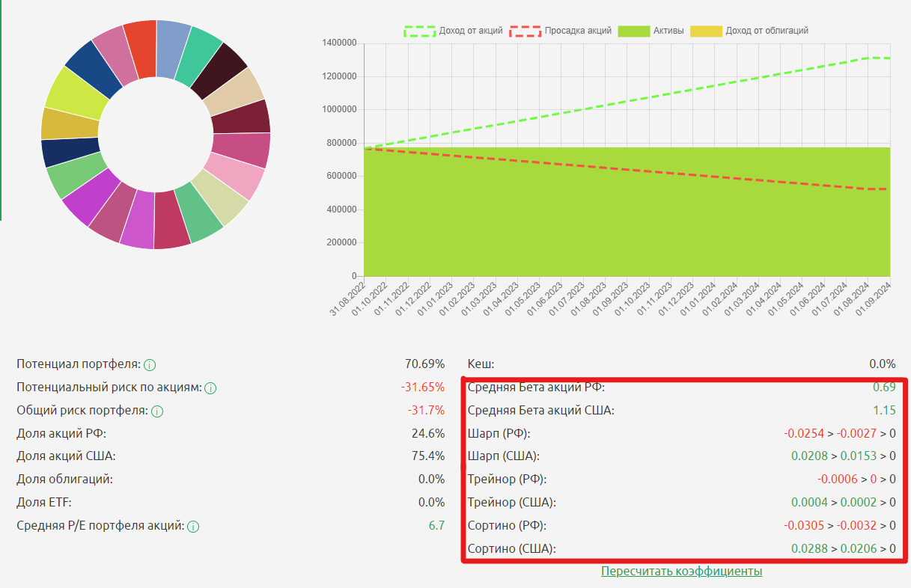
Task: Select the lime-yellow donut chart segment
Action: pyautogui.click(x=75, y=93)
